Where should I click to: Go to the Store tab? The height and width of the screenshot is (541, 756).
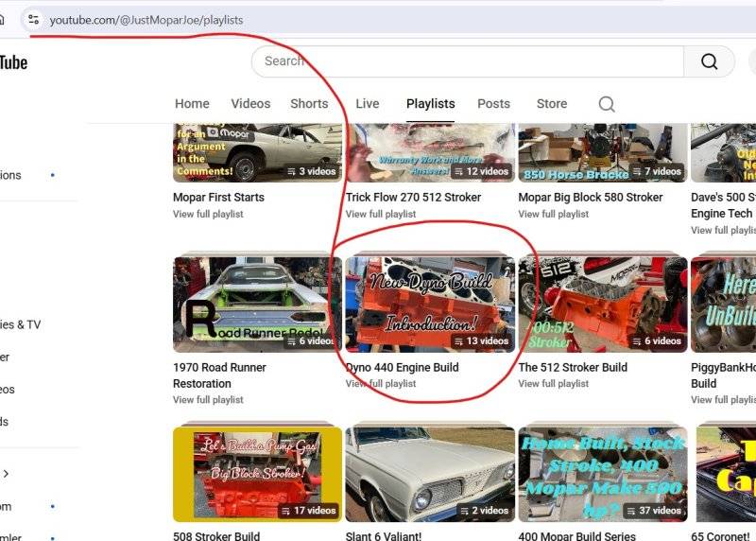pos(552,104)
